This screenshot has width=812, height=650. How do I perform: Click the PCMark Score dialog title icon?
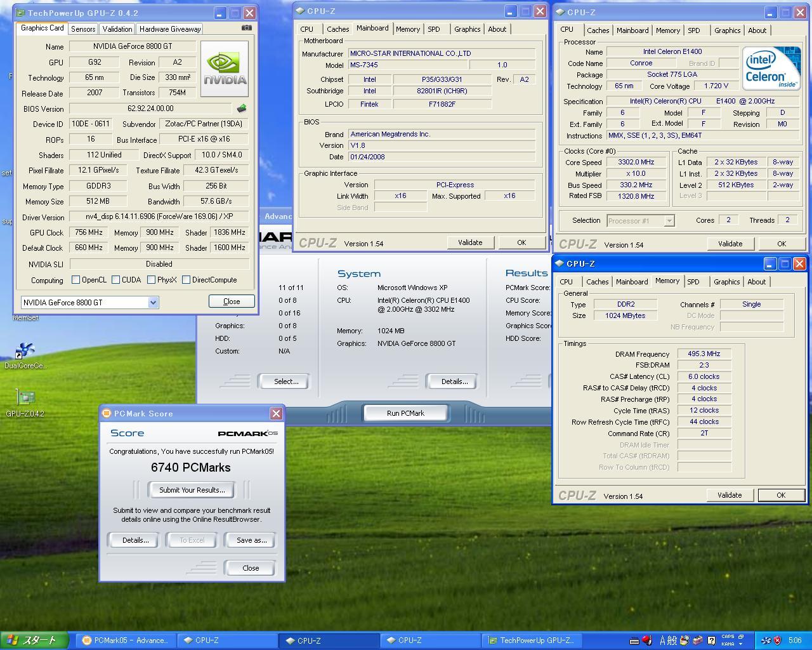107,414
